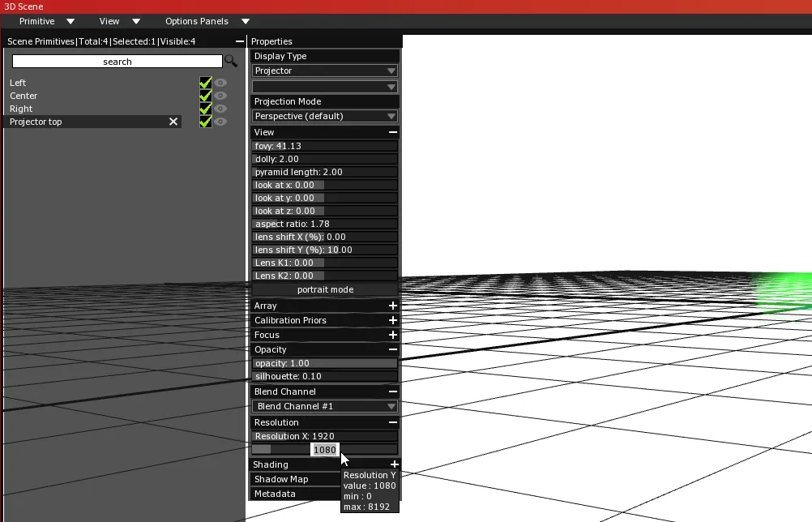Click the look at x slider
812x522 pixels.
coord(325,185)
